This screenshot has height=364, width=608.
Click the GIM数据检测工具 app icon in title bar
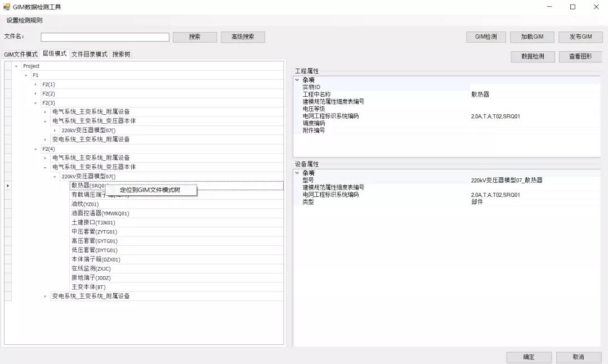coord(6,7)
